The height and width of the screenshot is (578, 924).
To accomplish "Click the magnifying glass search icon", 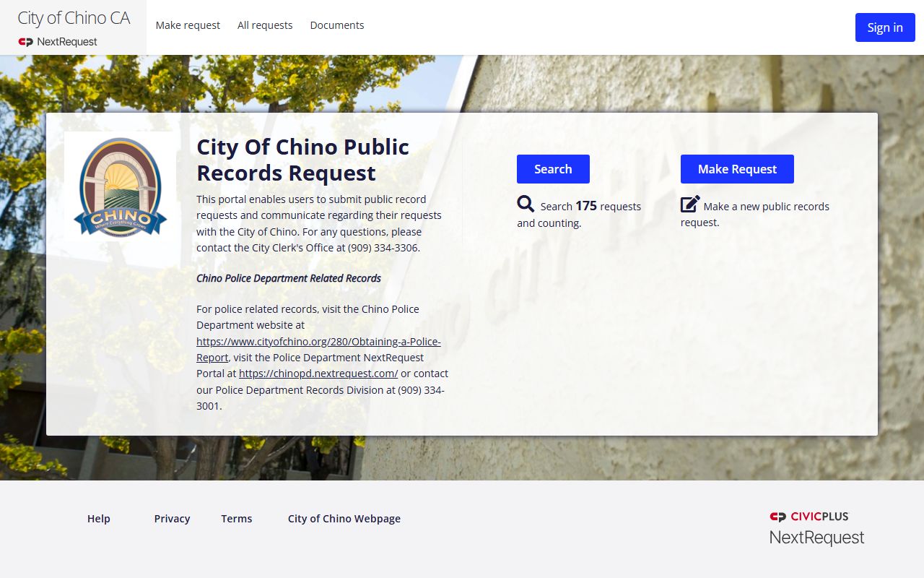I will [x=526, y=204].
